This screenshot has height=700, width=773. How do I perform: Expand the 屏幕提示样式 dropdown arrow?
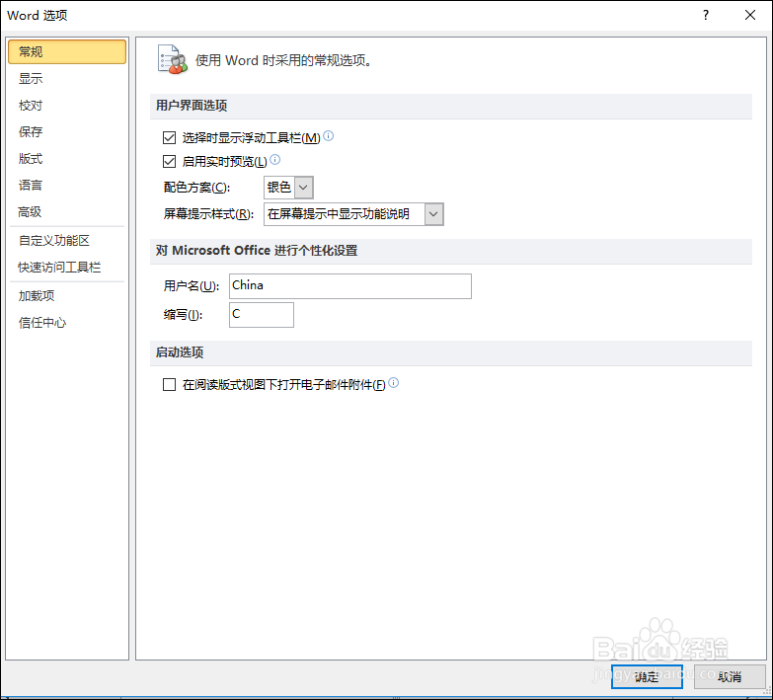tap(433, 214)
